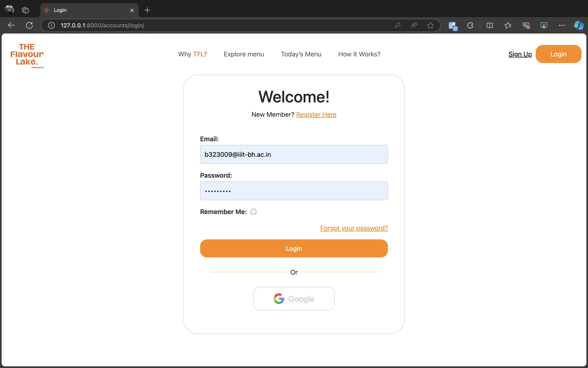Open a new tab with plus

[147, 10]
